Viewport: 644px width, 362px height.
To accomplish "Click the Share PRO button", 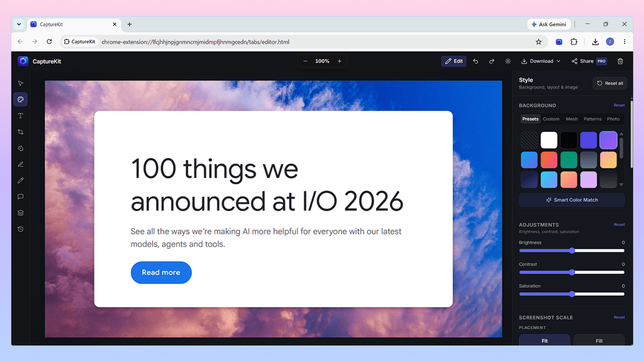I will [x=589, y=61].
